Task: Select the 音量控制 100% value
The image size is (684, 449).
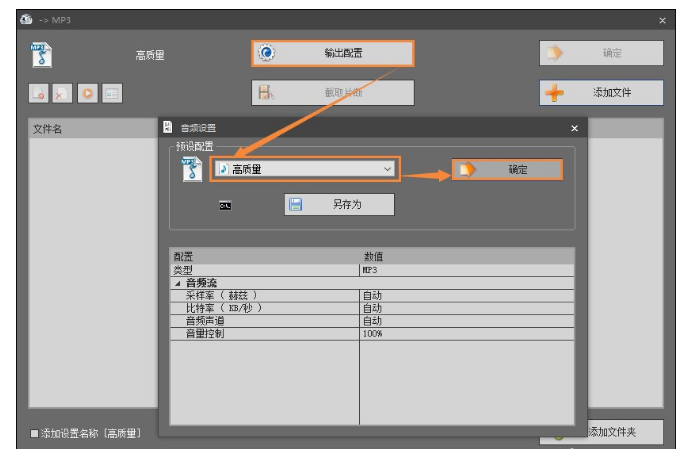Action: pyautogui.click(x=466, y=333)
